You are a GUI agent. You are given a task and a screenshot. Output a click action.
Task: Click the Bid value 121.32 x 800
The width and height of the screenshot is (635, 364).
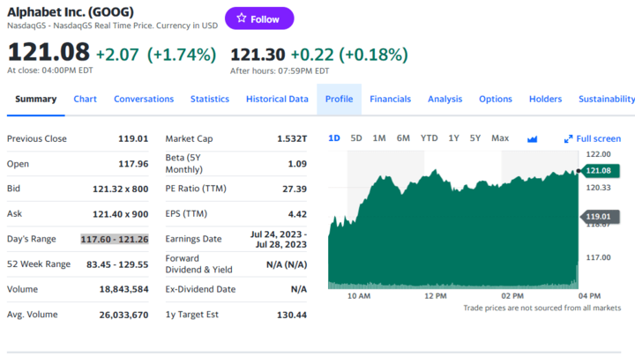tap(120, 189)
